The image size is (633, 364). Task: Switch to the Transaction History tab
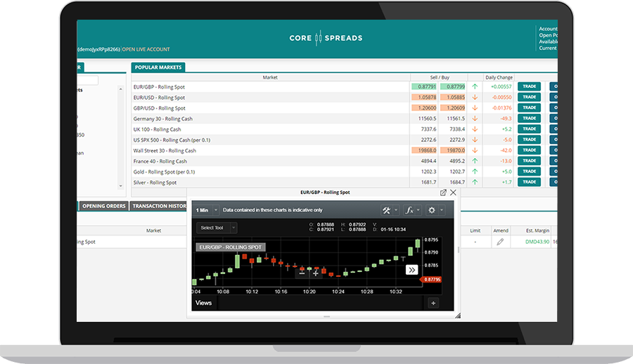coord(159,206)
